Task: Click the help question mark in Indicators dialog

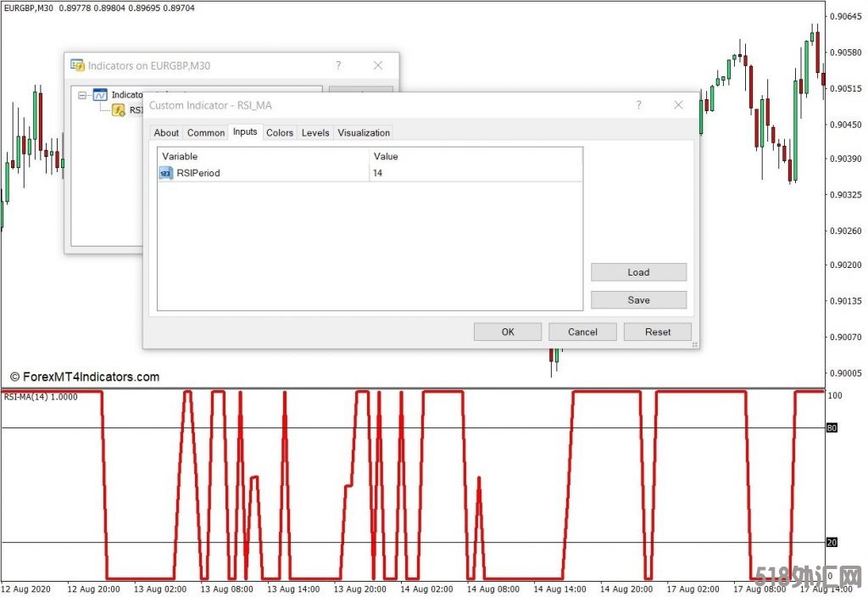Action: point(338,65)
